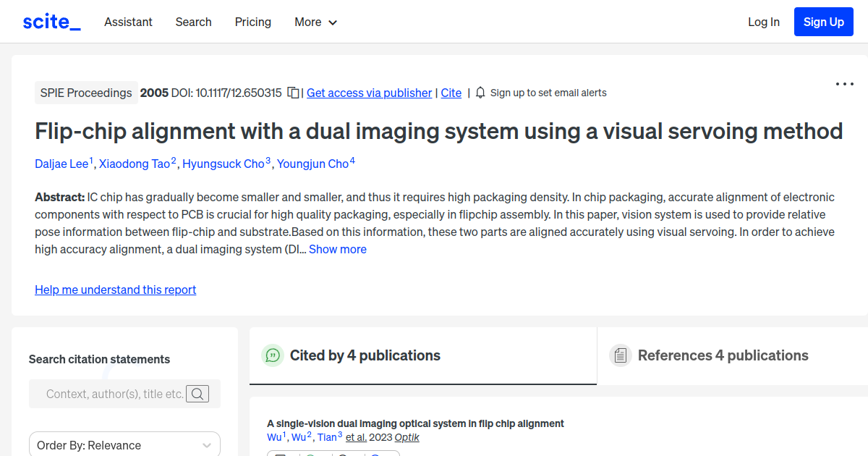This screenshot has height=456, width=868.
Task: Click the copy DOI icon
Action: pos(292,93)
